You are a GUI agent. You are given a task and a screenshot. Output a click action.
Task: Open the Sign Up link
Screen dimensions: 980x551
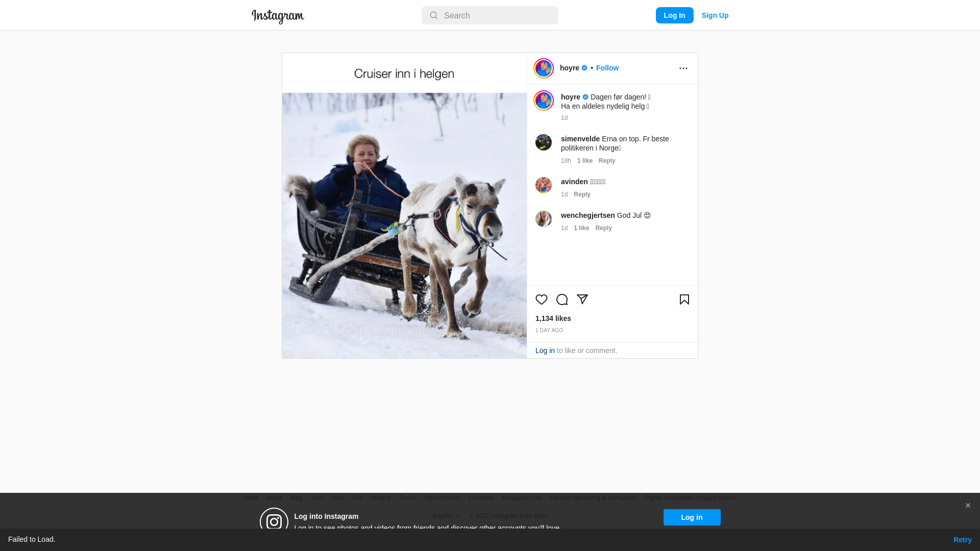(715, 15)
